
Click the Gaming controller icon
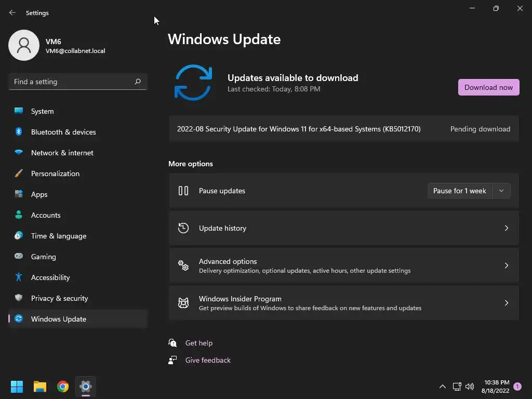coord(19,257)
